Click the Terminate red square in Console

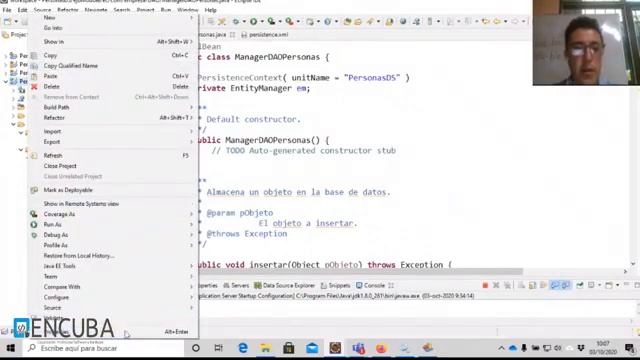click(x=485, y=285)
